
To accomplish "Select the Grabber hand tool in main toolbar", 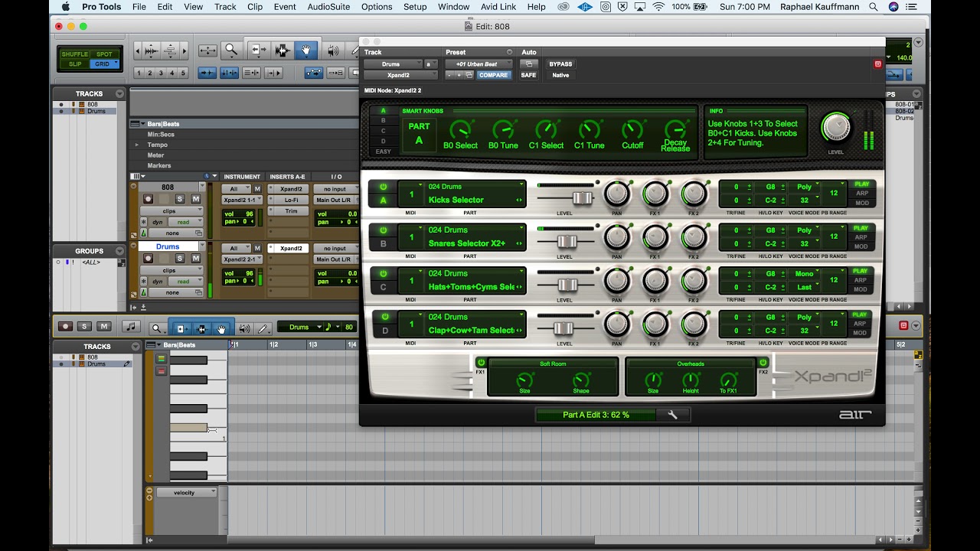I will click(305, 51).
